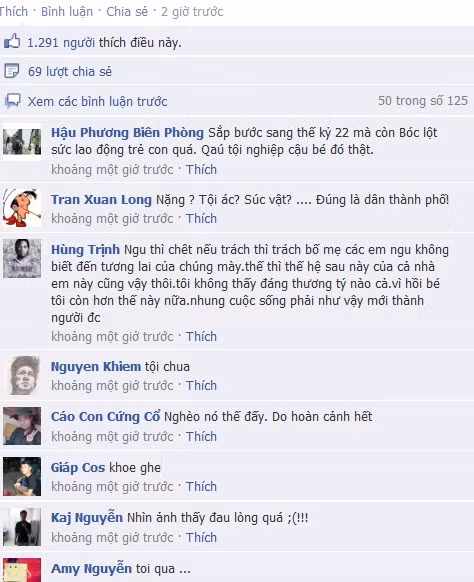The image size is (474, 582).
Task: Open Cáo Con Cứng Cổ's avatar
Action: click(x=22, y=426)
